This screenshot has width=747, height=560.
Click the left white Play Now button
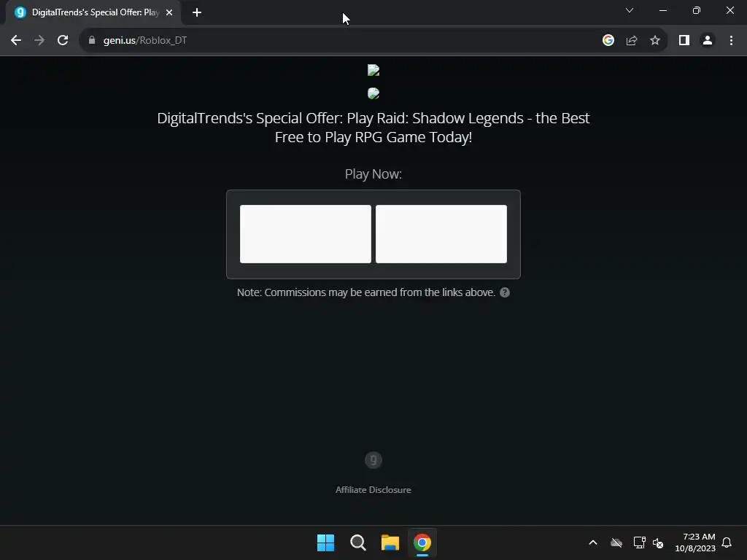[306, 234]
